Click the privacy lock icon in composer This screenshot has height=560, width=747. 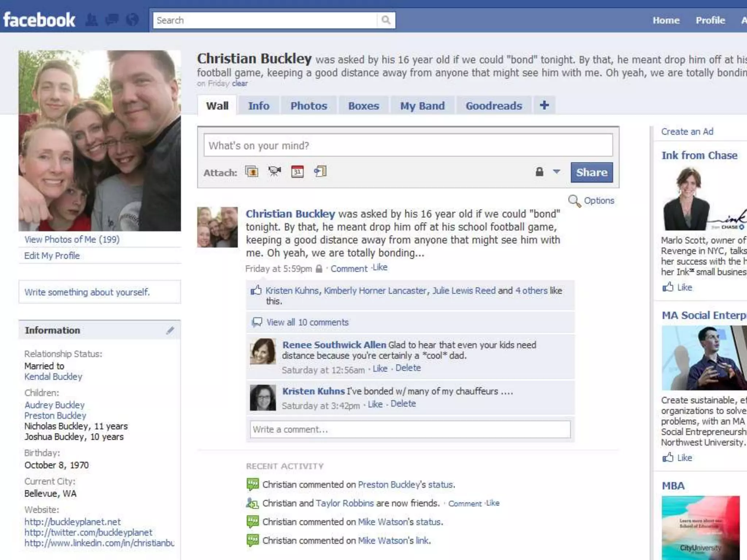pyautogui.click(x=539, y=172)
